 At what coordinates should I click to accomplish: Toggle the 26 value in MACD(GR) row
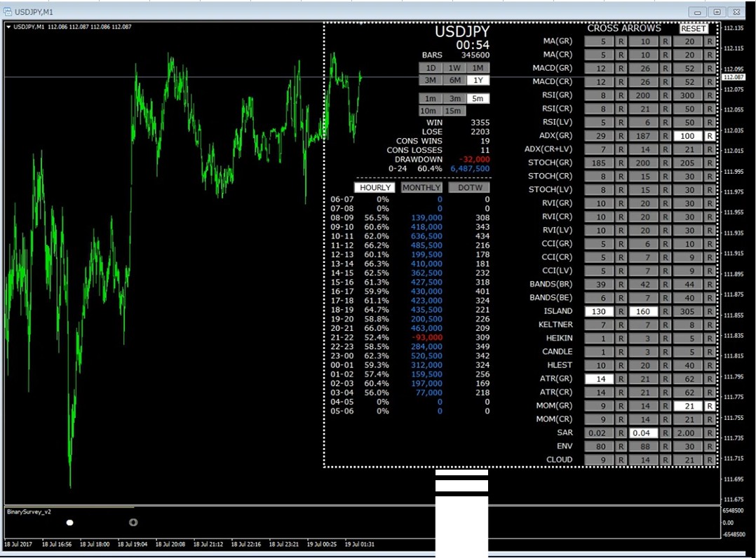(x=644, y=69)
